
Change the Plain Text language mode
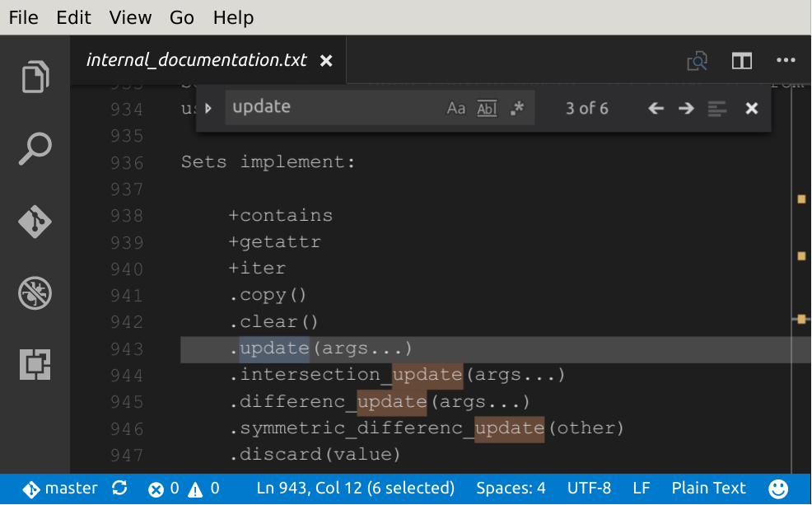point(708,489)
